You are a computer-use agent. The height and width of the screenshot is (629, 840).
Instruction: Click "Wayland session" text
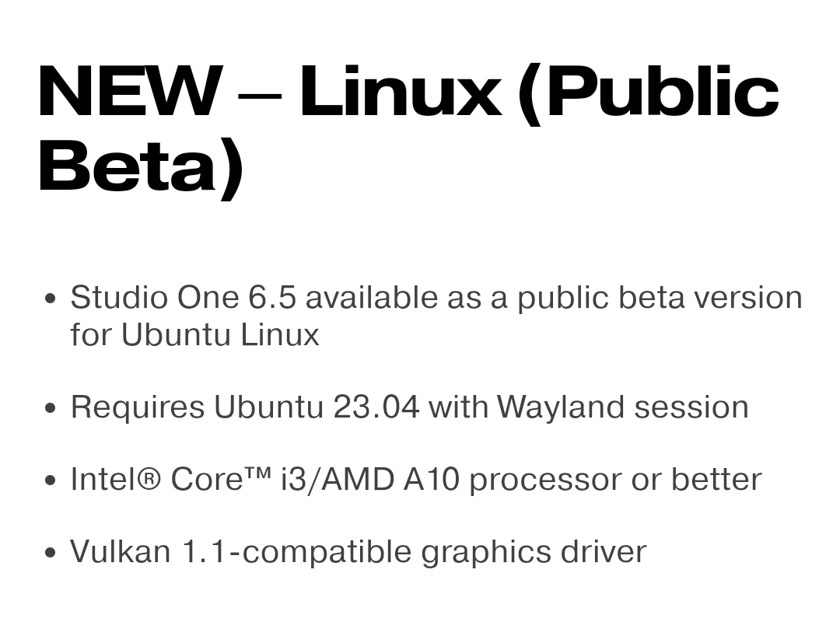[622, 407]
